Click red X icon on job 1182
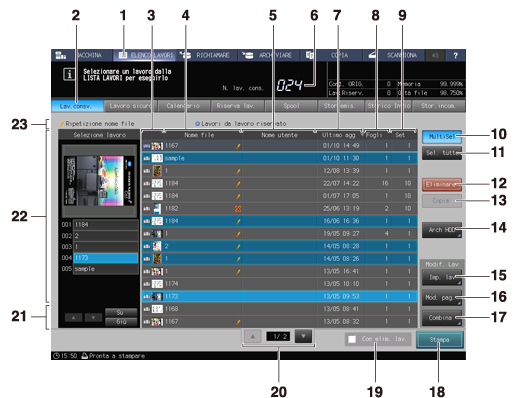Viewport: 517px width, 398px height. pos(238,209)
